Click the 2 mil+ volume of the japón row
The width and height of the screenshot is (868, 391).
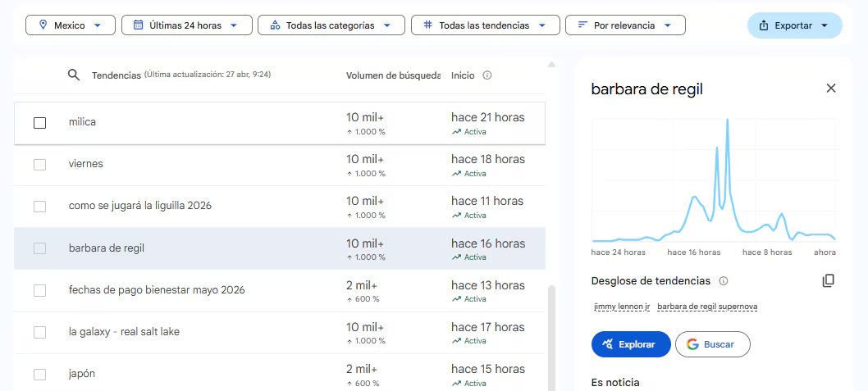click(362, 369)
